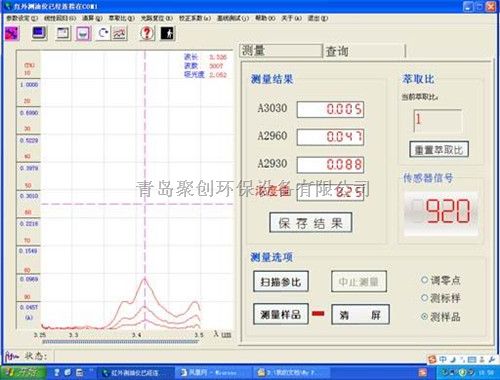
Task: Click the 红外测油仪 taskbar button
Action: [136, 372]
